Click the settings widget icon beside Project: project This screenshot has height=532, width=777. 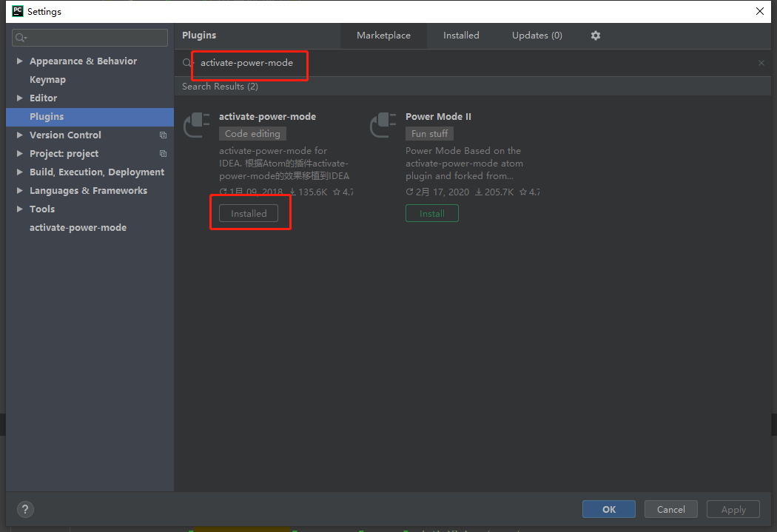(163, 153)
